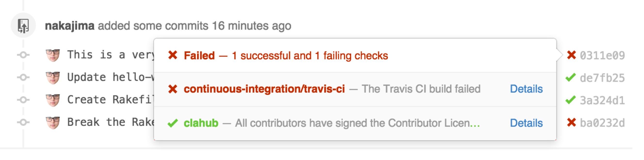Click red X status icon next to 0311e09
Viewport: 644px width, 160px height.
tap(571, 55)
